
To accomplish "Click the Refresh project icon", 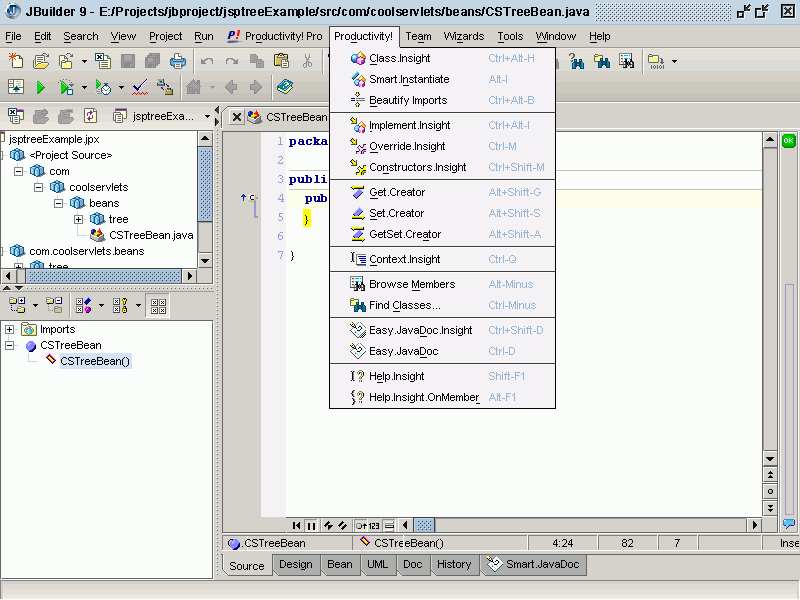I will (x=91, y=116).
